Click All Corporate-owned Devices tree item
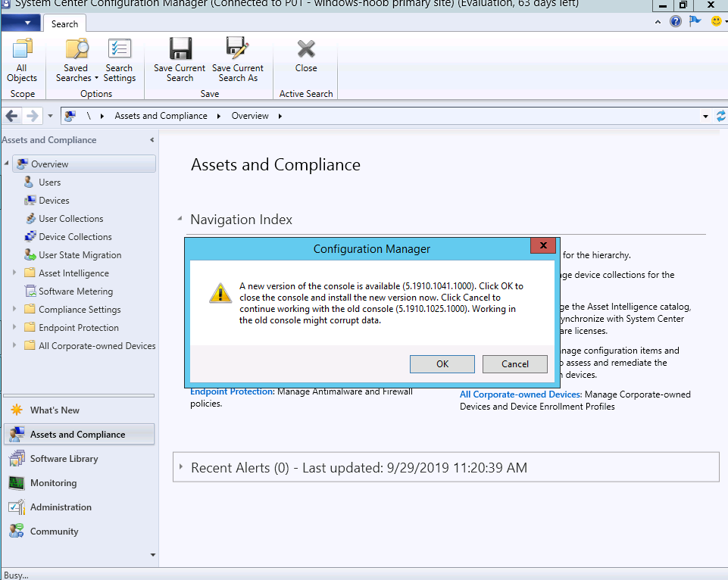 point(96,346)
